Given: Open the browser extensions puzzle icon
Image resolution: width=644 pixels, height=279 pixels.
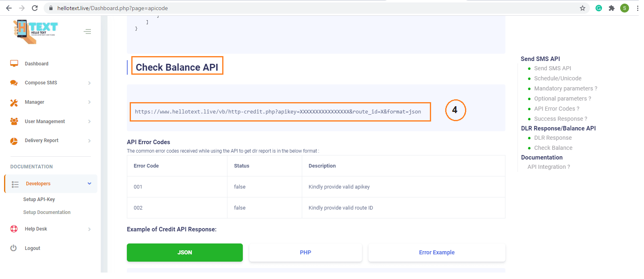Looking at the screenshot, I should [612, 8].
